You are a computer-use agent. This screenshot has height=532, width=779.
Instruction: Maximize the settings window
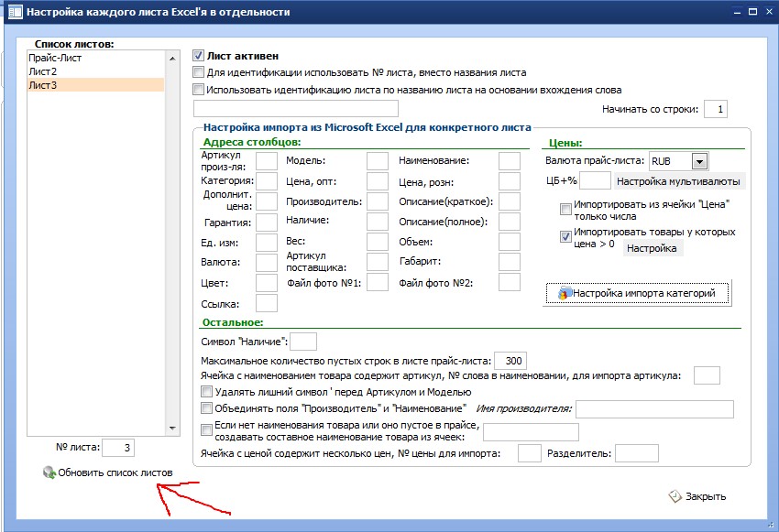(753, 11)
